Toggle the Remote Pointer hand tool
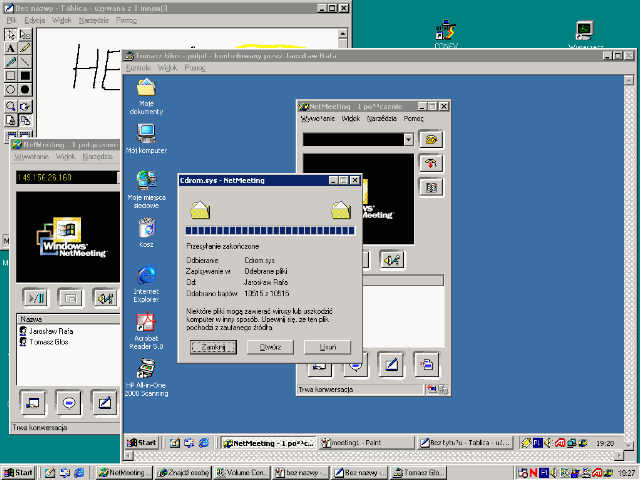The image size is (640, 480). [x=25, y=106]
